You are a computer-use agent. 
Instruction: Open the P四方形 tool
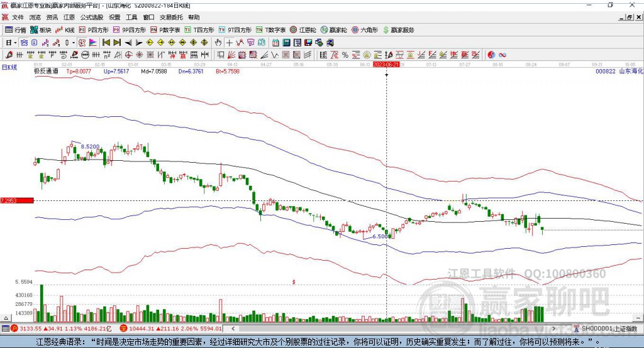tap(94, 30)
